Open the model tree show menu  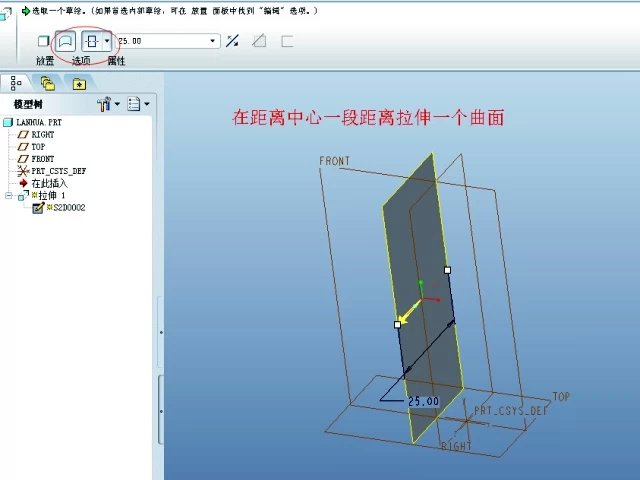click(138, 104)
